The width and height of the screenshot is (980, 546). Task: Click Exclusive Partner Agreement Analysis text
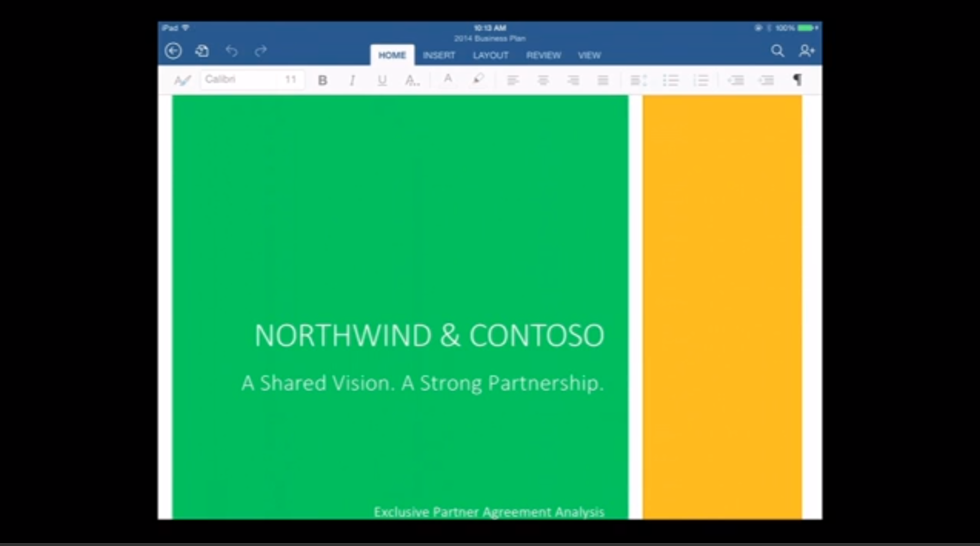click(489, 512)
